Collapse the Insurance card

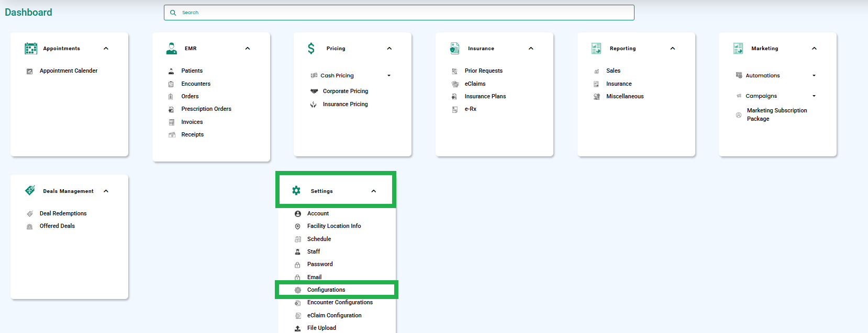(x=531, y=49)
